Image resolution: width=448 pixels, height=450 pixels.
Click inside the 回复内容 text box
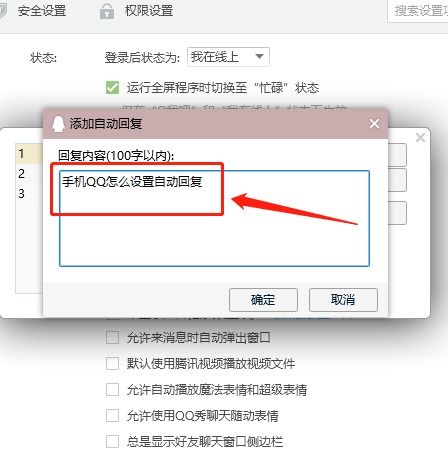point(214,218)
